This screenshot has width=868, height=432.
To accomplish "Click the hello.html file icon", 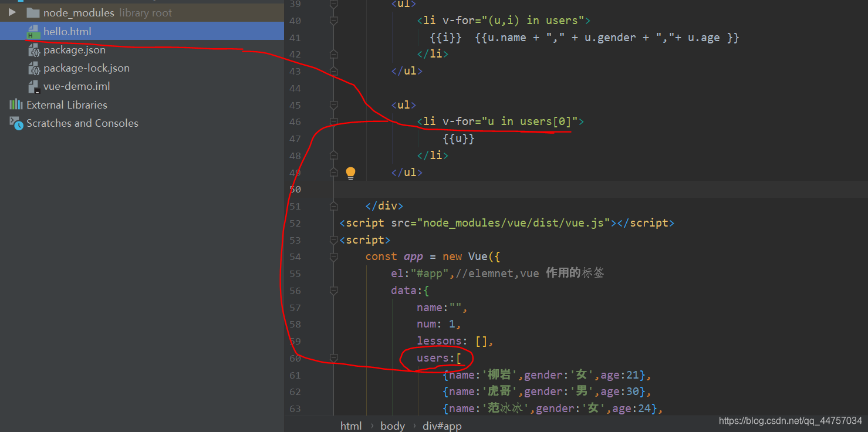I will pyautogui.click(x=33, y=32).
